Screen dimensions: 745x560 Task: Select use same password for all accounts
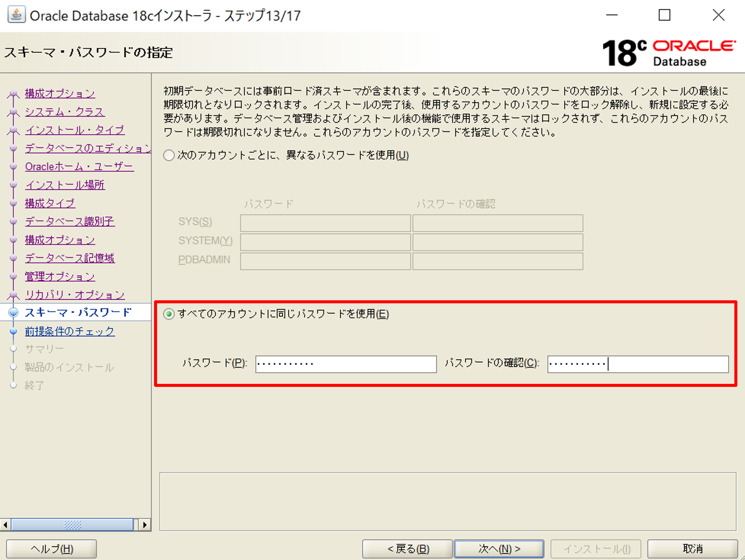click(x=169, y=314)
